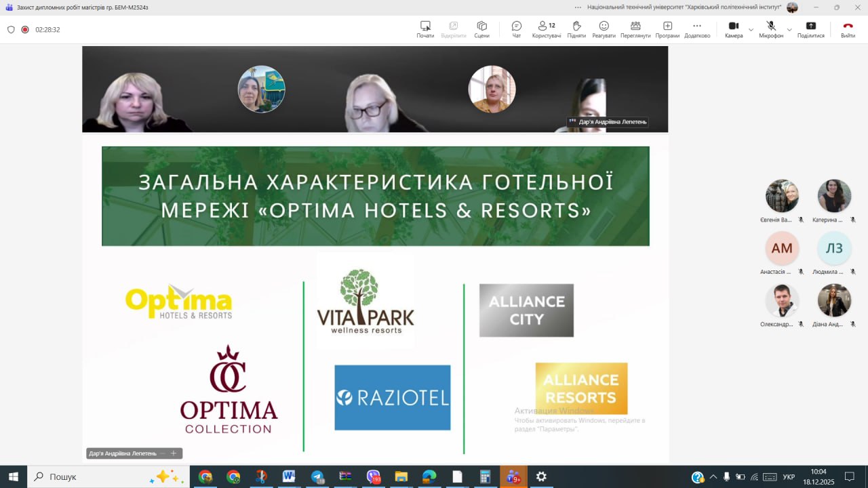Click the Vita Park wellness resorts logo
868x488 pixels.
tap(366, 301)
